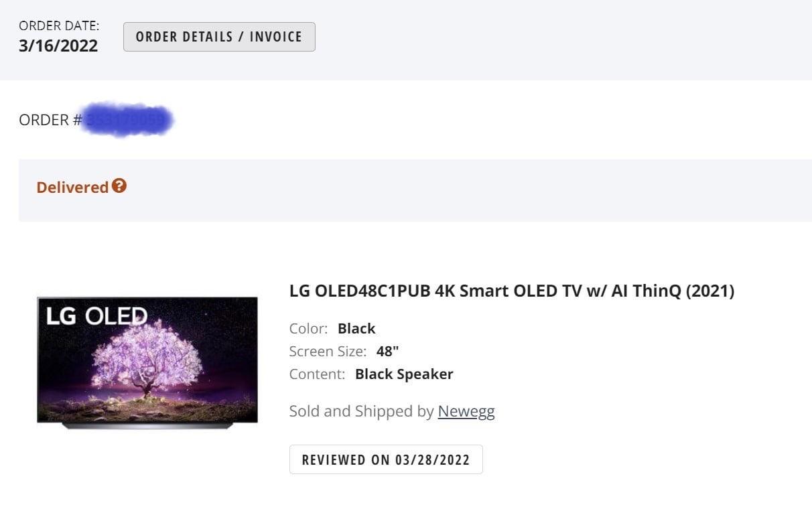
Task: Click the ORDER DATE label
Action: pos(59,25)
